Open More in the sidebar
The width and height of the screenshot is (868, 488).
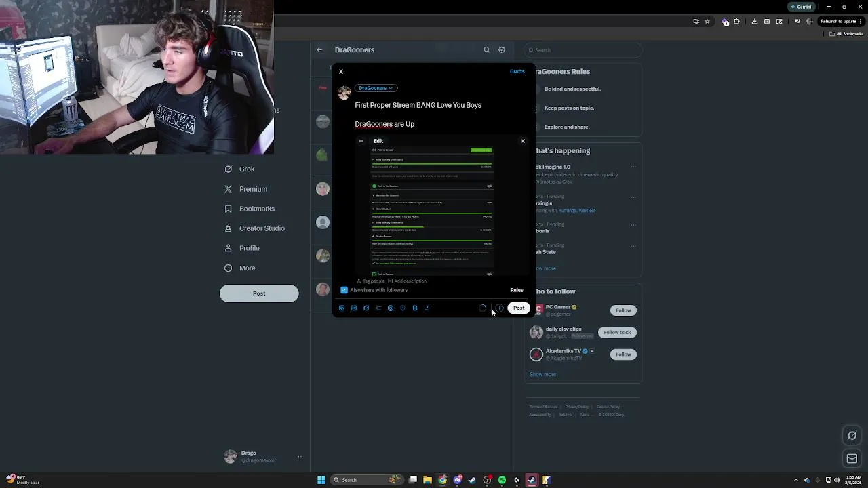coord(240,268)
